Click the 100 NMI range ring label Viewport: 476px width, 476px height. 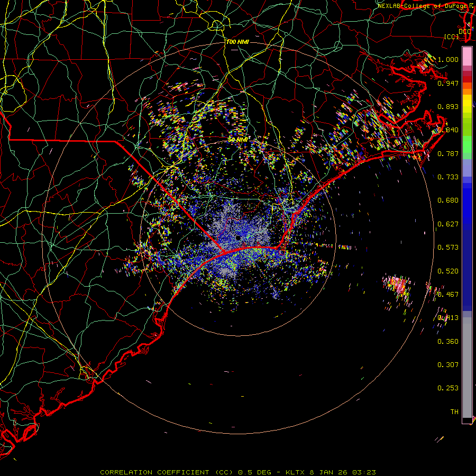coord(237,42)
